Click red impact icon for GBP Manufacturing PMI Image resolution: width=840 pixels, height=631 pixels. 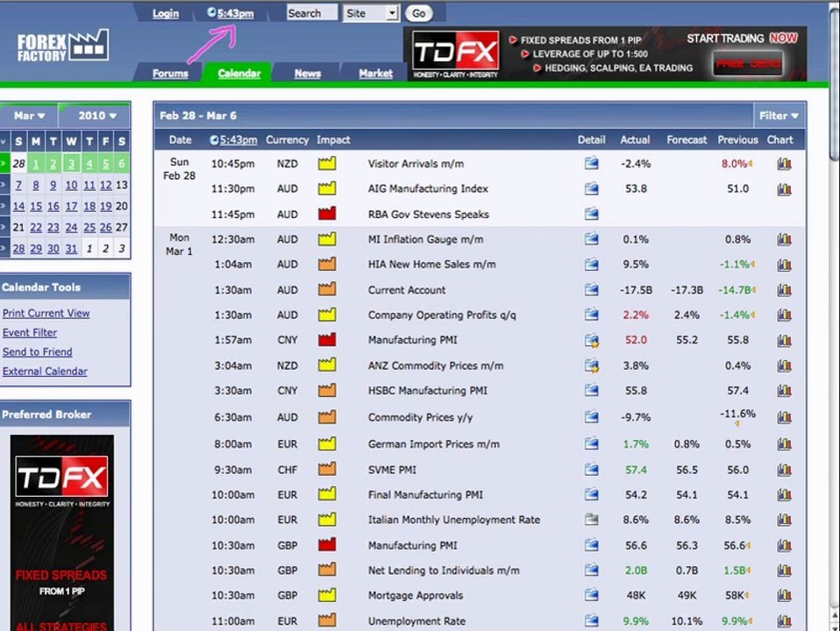(327, 545)
